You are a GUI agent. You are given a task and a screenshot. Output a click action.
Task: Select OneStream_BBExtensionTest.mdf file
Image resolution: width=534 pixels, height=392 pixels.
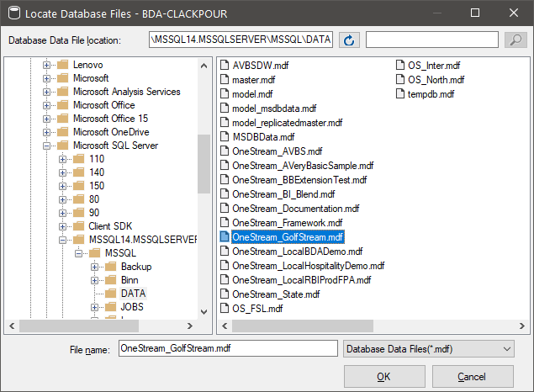tap(299, 180)
